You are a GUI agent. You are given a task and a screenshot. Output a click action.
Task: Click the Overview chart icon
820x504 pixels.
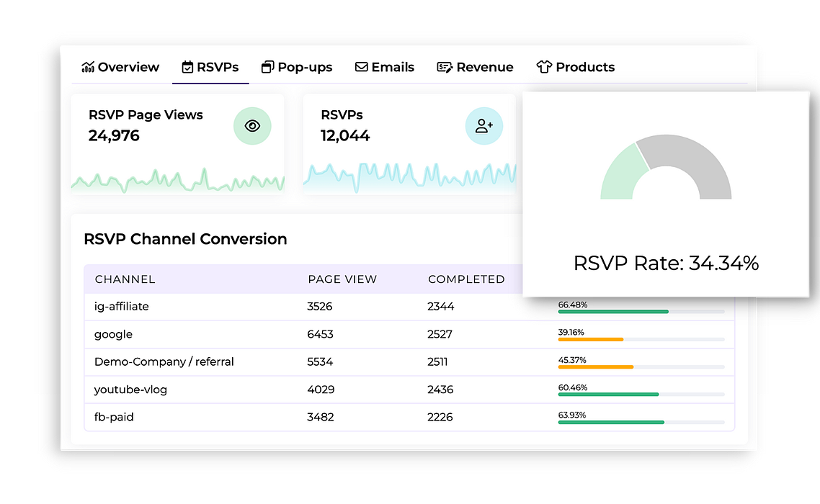[x=88, y=68]
